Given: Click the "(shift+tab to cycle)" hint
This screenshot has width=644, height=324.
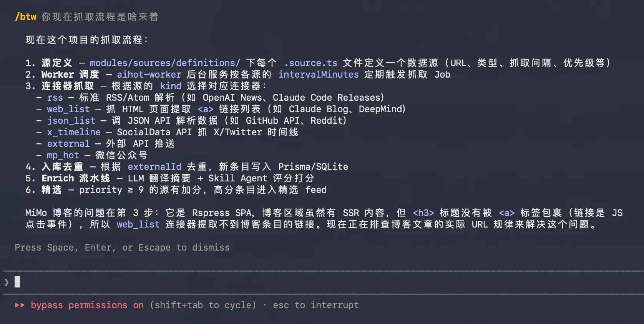Looking at the screenshot, I should (203, 305).
